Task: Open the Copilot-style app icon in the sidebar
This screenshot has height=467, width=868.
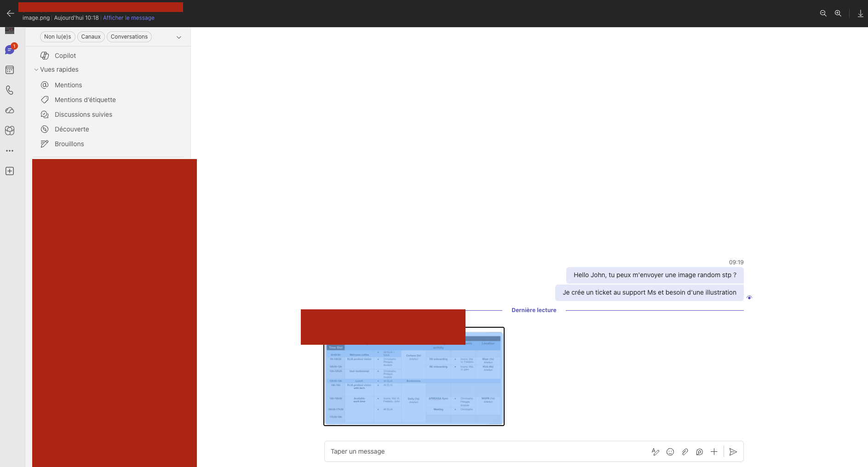Action: (10, 131)
